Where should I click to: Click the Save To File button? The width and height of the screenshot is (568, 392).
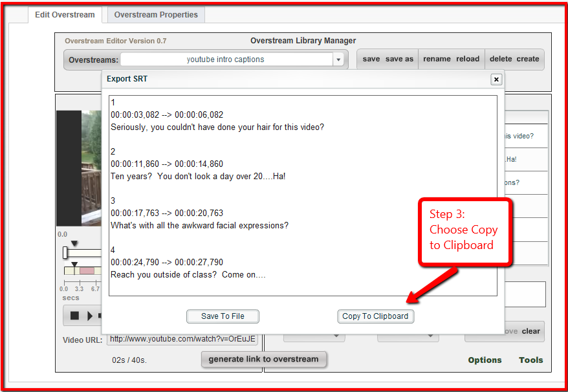[223, 316]
